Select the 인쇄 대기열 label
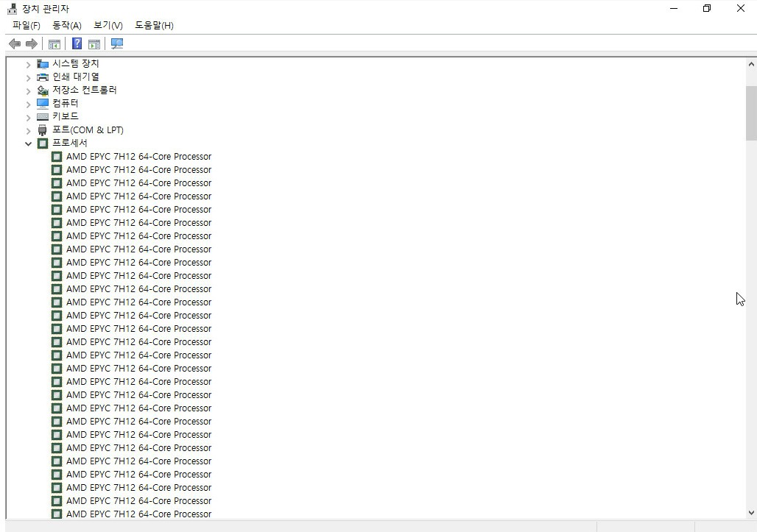Viewport: 757px width, 532px height. (76, 77)
